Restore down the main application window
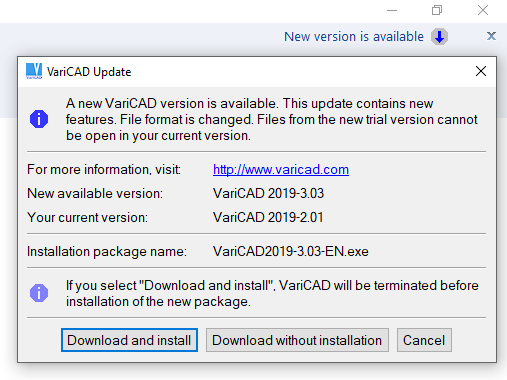 (437, 10)
